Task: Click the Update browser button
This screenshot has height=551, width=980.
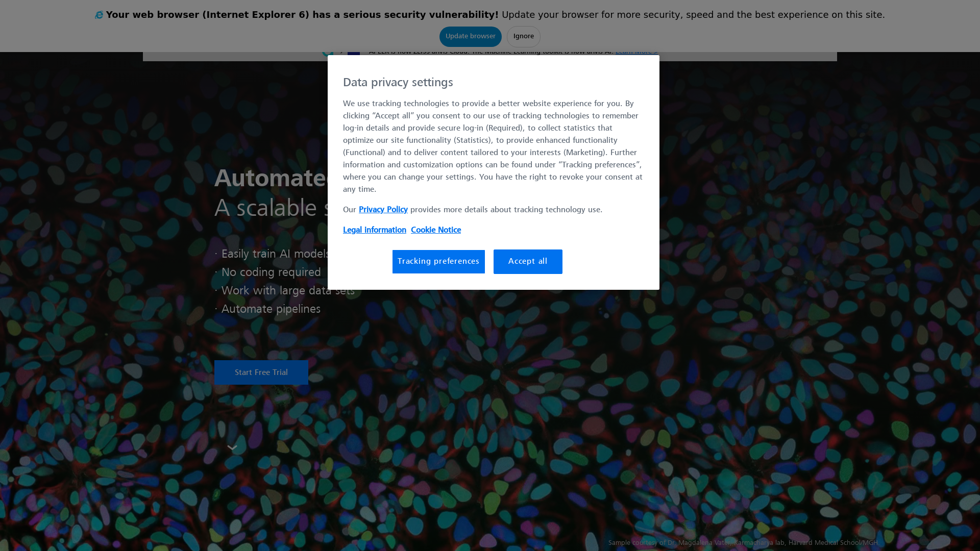Action: click(470, 37)
